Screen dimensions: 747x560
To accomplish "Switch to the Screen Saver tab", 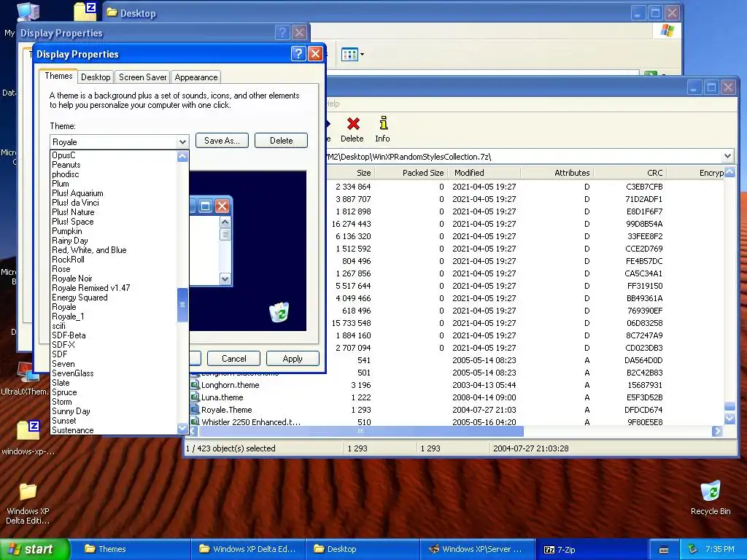I will point(142,77).
